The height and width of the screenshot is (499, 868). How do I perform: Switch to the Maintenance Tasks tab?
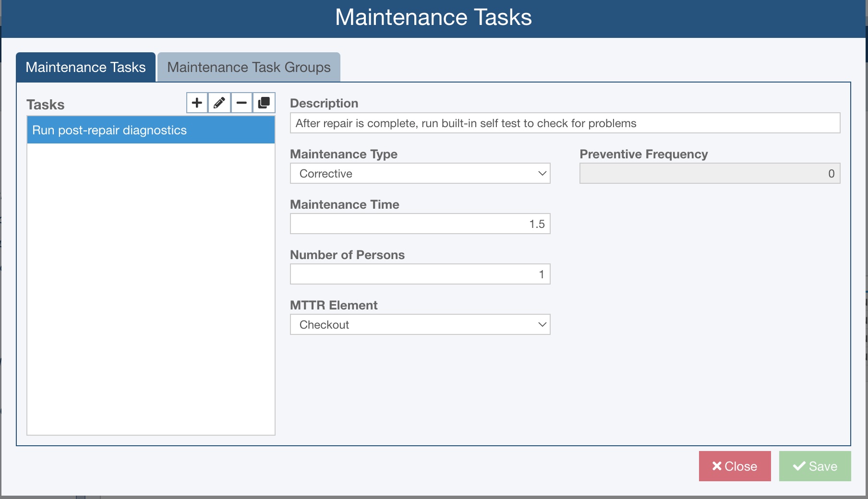(85, 67)
